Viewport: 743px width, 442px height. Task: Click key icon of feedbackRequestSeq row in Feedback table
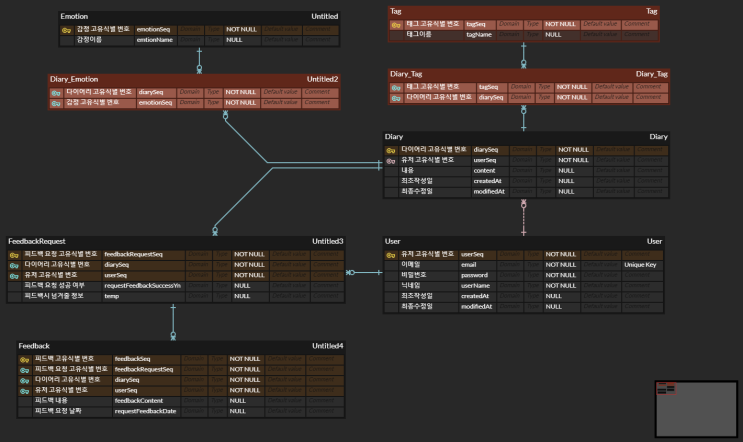click(24, 370)
